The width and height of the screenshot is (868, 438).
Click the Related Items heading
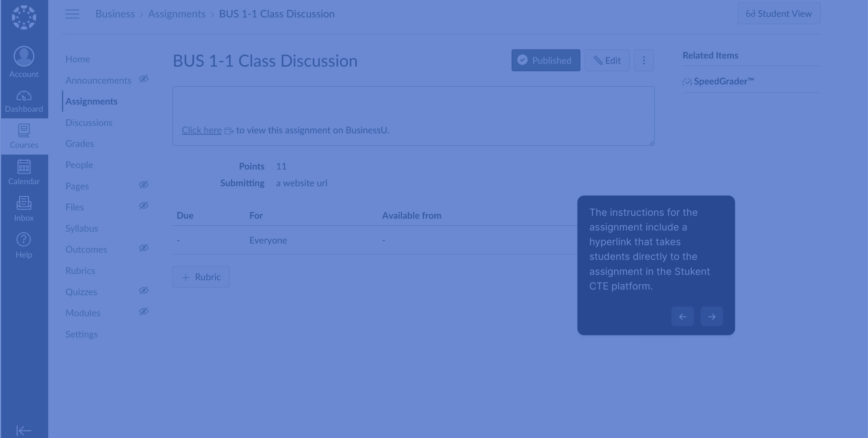click(710, 55)
